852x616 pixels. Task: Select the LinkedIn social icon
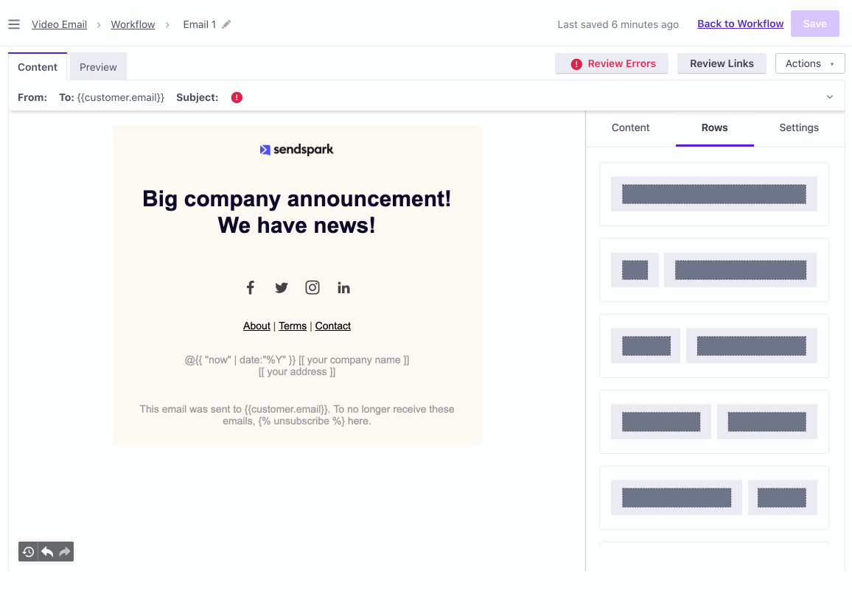point(343,288)
